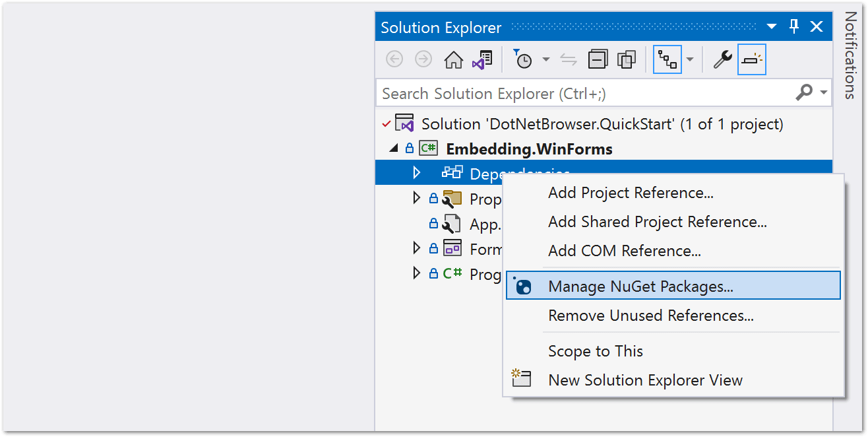The width and height of the screenshot is (868, 437).
Task: Click Sync with Active Document arrows icon
Action: click(569, 59)
